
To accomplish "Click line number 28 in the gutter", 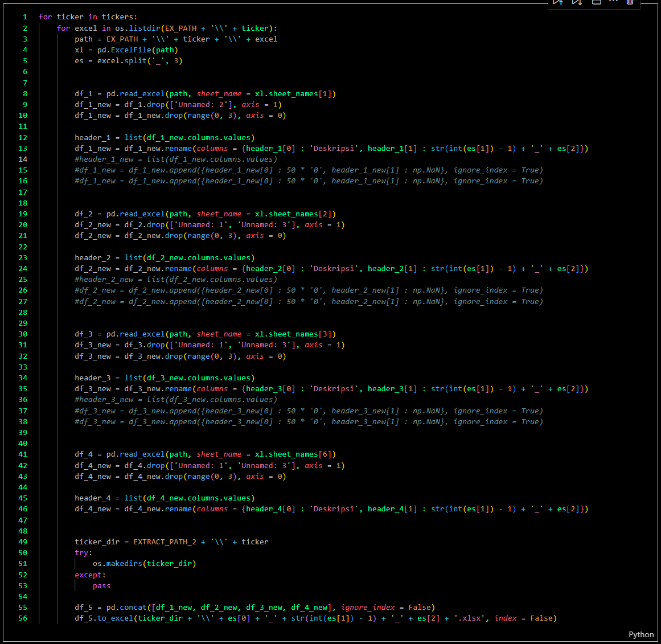I will (x=23, y=313).
